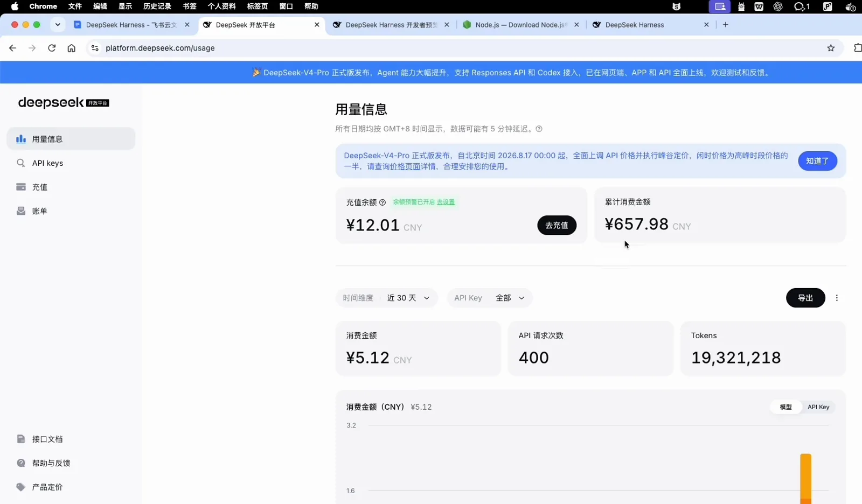862x504 pixels.
Task: Open the Apple menu
Action: (15, 6)
